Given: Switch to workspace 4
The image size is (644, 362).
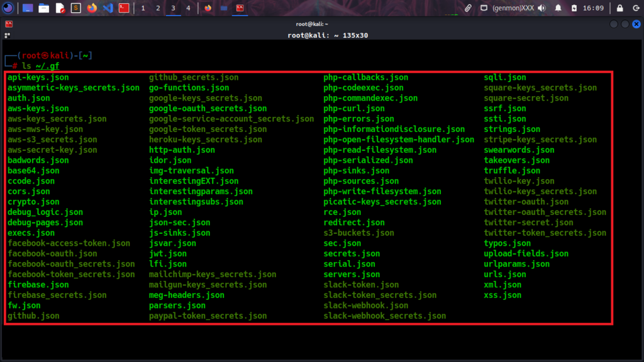Looking at the screenshot, I should [189, 8].
